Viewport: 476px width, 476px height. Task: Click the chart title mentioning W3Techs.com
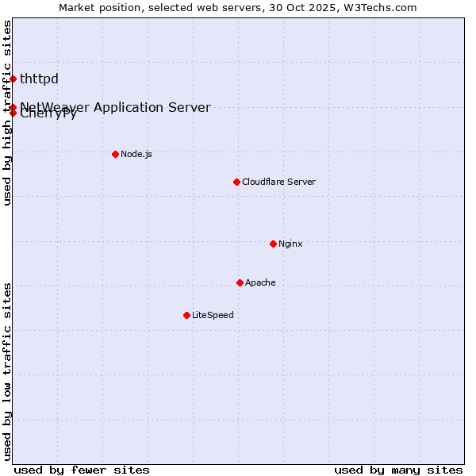click(x=238, y=8)
